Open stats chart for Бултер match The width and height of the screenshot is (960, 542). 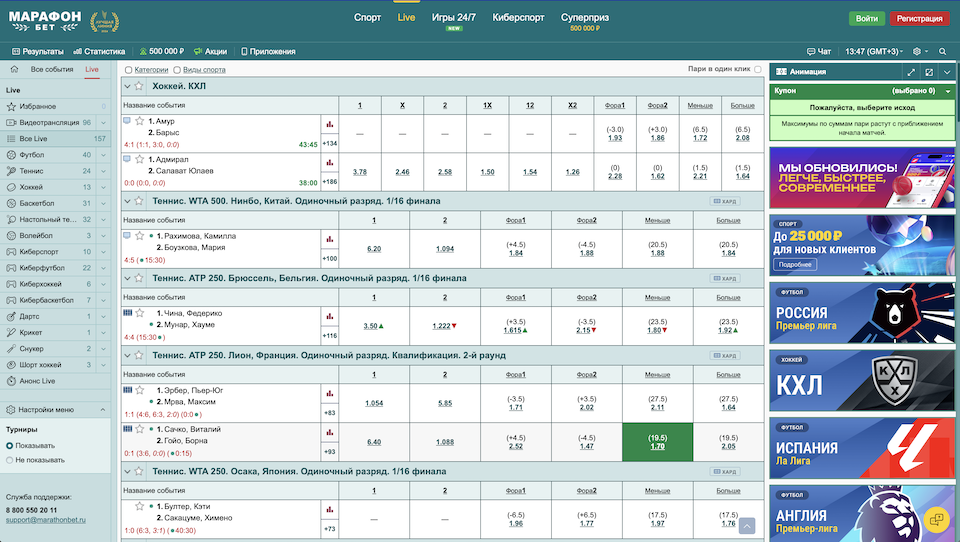329,509
